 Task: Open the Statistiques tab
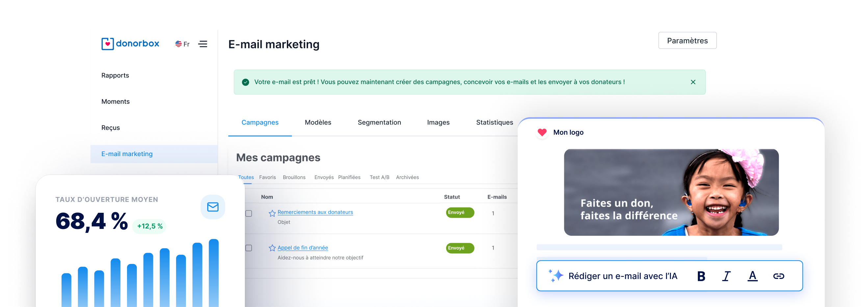(x=494, y=123)
